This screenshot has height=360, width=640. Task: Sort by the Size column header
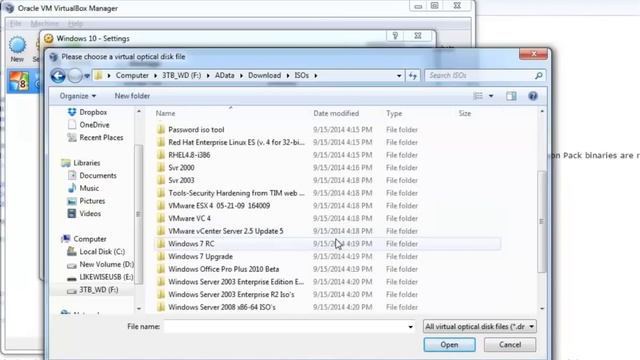click(x=464, y=113)
